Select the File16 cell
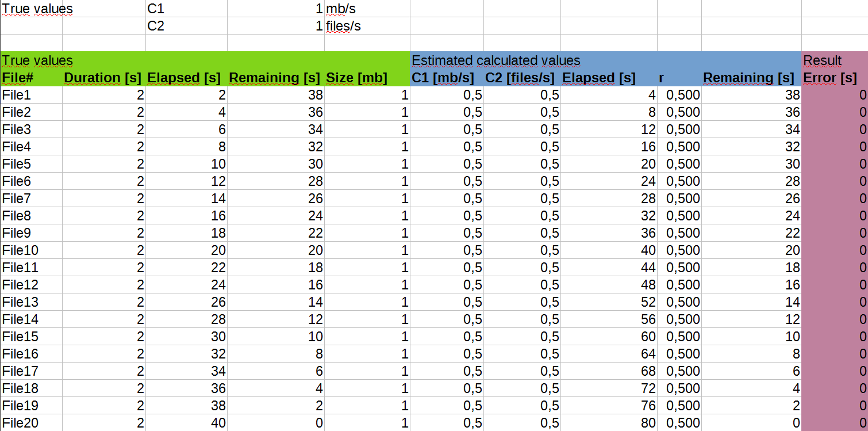This screenshot has height=431, width=868. [32, 354]
